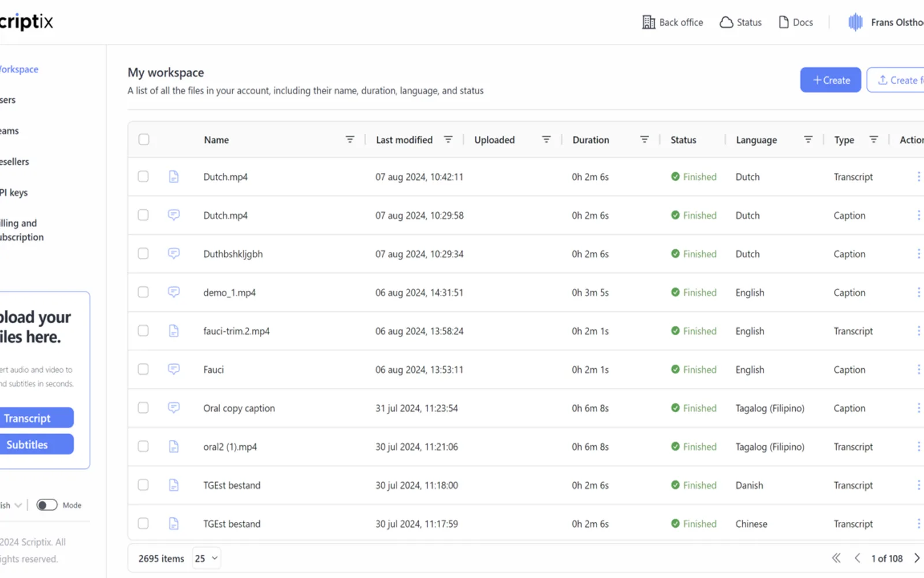Click the Subtitles upload button

pyautogui.click(x=36, y=444)
